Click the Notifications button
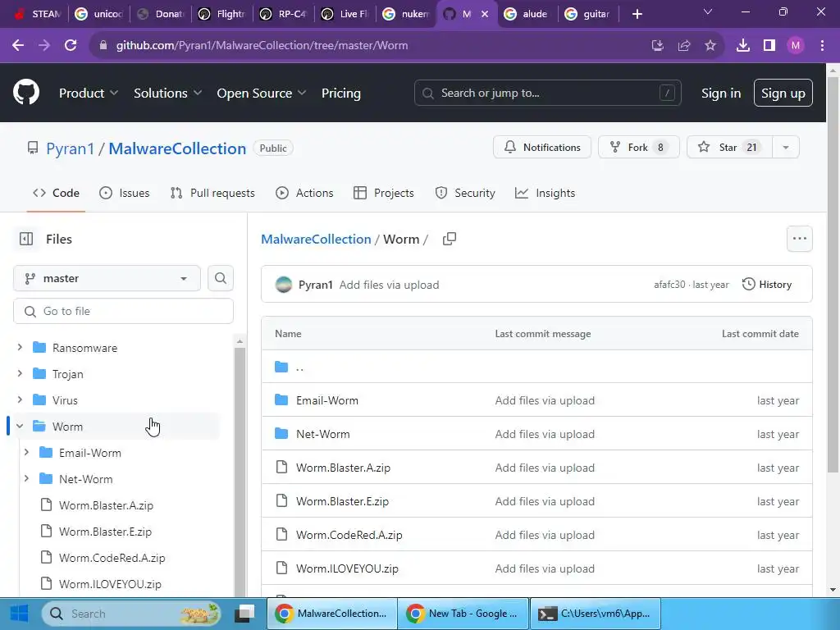840x630 pixels. tap(541, 148)
